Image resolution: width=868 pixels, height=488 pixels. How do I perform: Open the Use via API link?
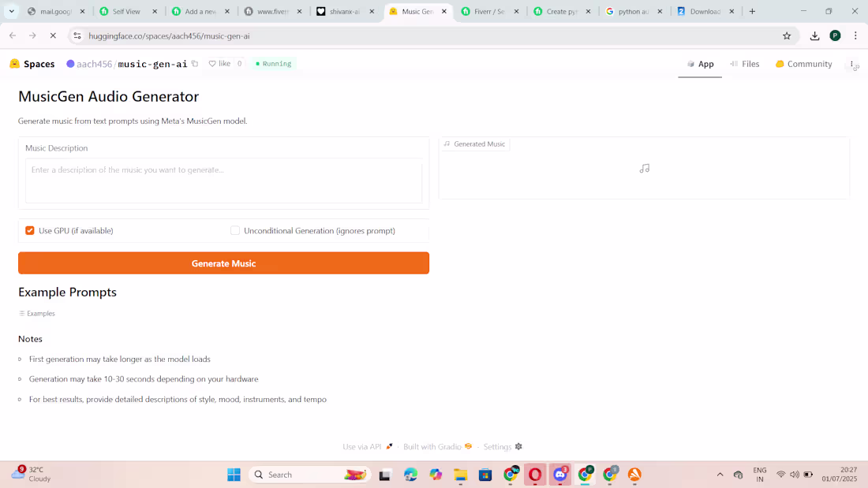[x=367, y=446]
